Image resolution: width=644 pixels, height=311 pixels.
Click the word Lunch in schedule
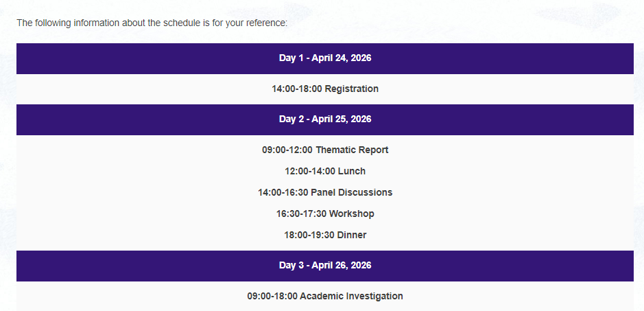point(352,171)
